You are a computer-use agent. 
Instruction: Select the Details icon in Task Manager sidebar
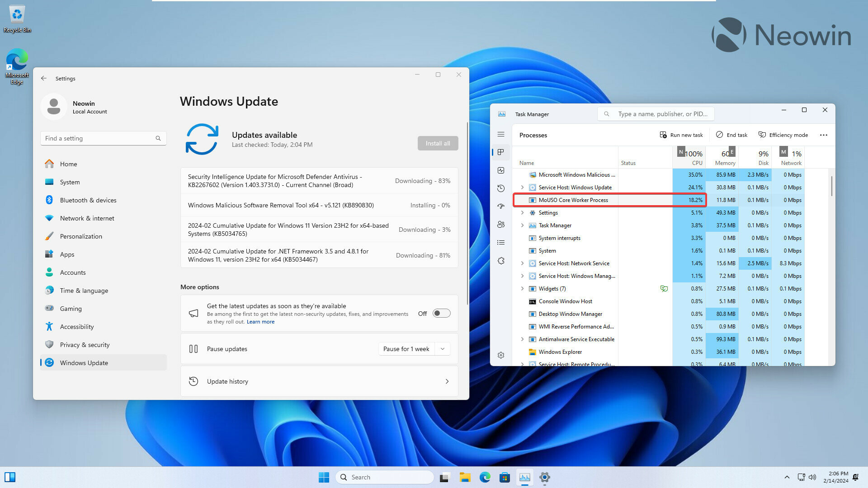501,243
